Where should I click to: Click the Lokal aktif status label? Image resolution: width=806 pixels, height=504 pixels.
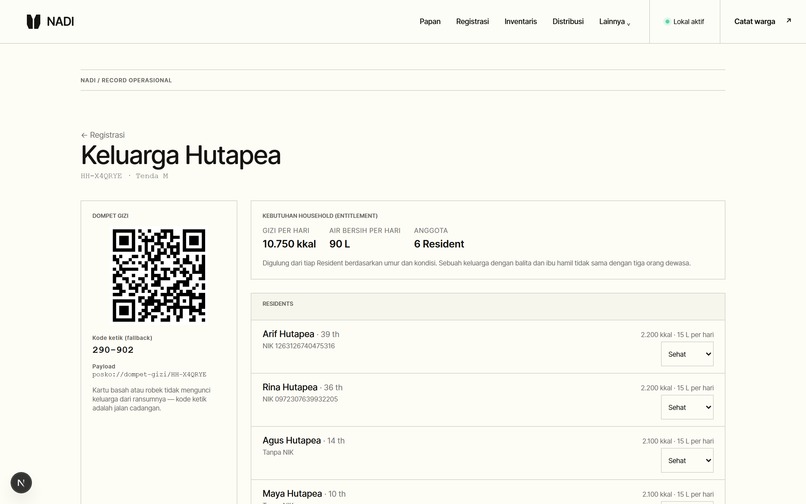[x=688, y=22]
